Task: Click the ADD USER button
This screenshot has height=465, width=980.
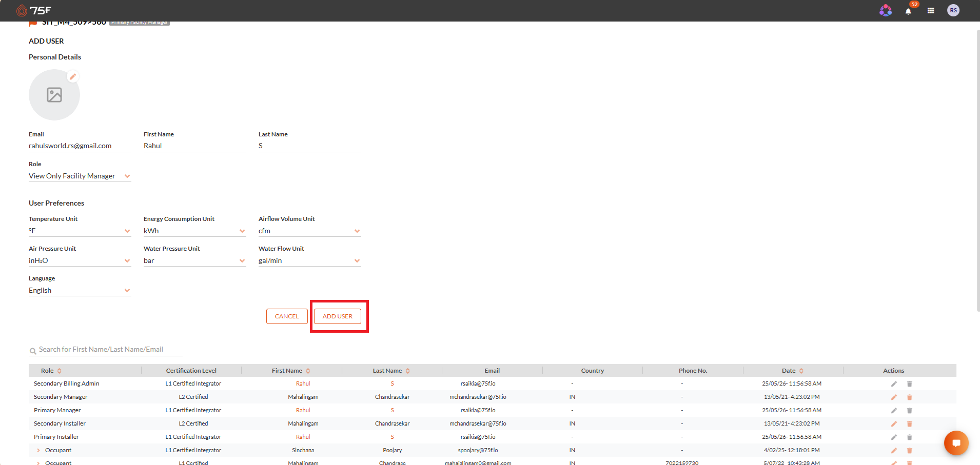Action: 338,316
